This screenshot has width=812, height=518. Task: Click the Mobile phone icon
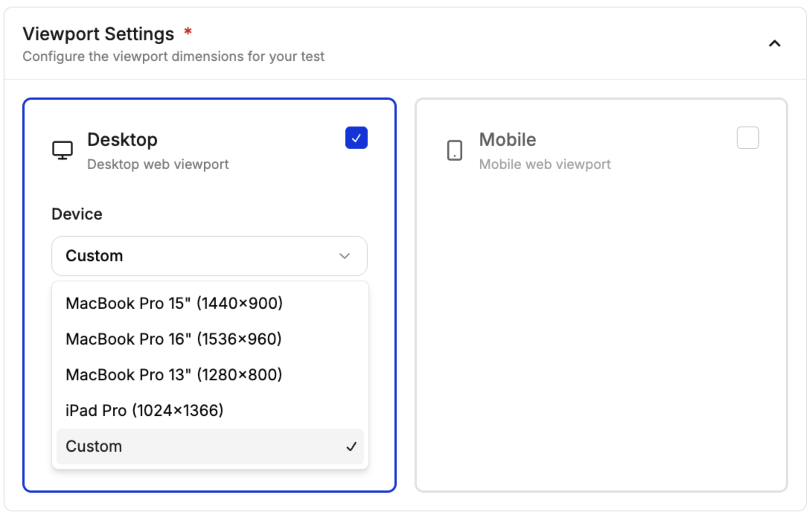tap(454, 150)
